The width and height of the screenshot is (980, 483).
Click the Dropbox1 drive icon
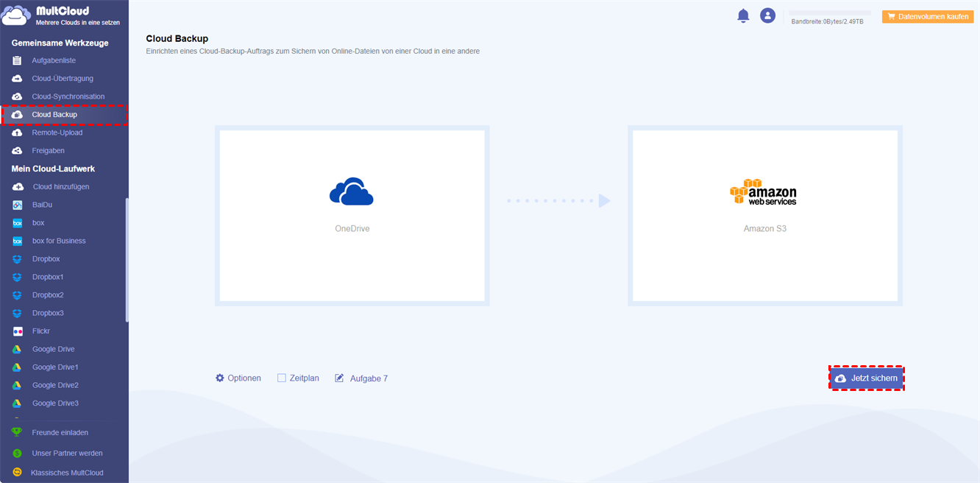(17, 277)
